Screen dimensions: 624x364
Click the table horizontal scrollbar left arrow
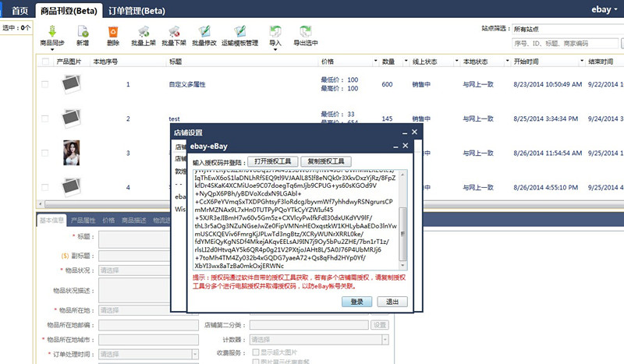coord(41,204)
